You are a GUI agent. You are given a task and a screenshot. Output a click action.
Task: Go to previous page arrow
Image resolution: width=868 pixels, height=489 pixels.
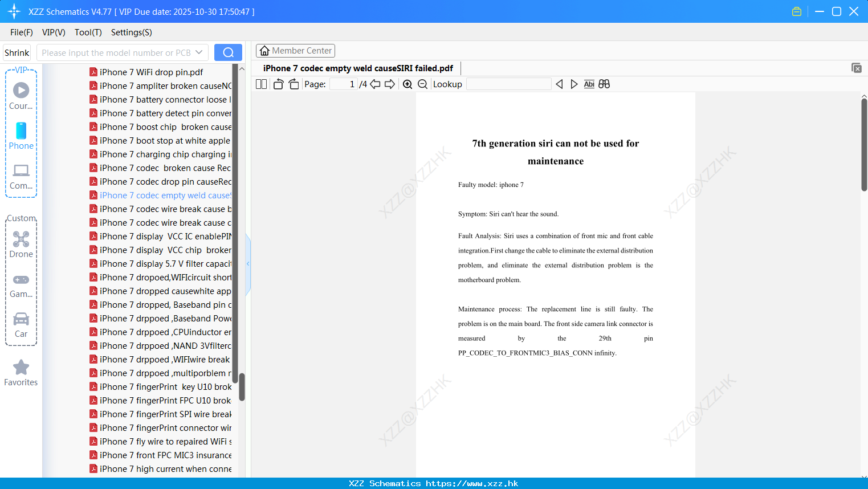point(375,84)
